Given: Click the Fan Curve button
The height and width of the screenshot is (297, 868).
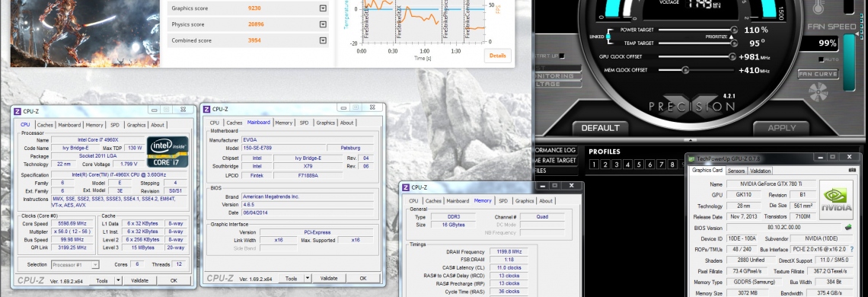Looking at the screenshot, I should pos(818,74).
